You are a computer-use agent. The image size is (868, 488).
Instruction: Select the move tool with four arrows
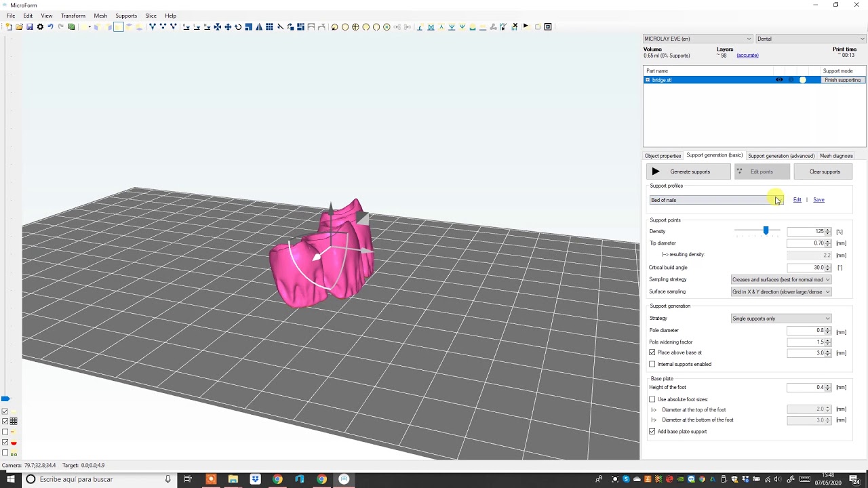click(x=228, y=27)
